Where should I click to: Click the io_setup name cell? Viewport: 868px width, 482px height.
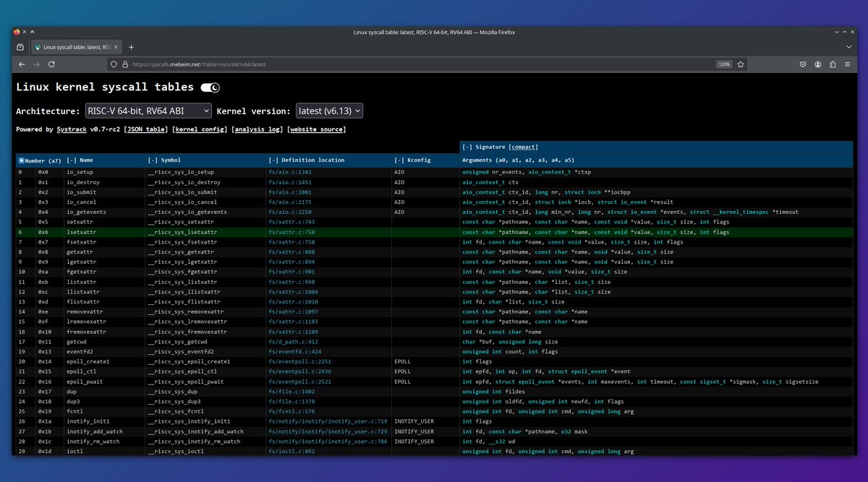pyautogui.click(x=104, y=172)
